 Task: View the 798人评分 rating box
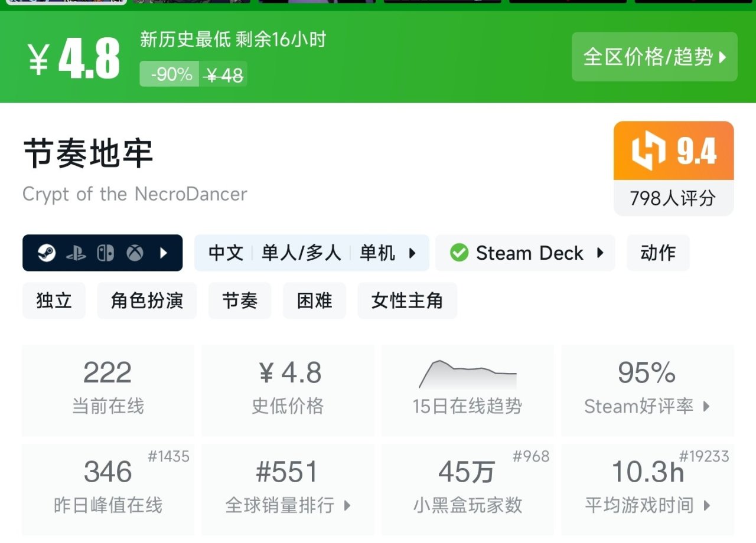tap(673, 198)
